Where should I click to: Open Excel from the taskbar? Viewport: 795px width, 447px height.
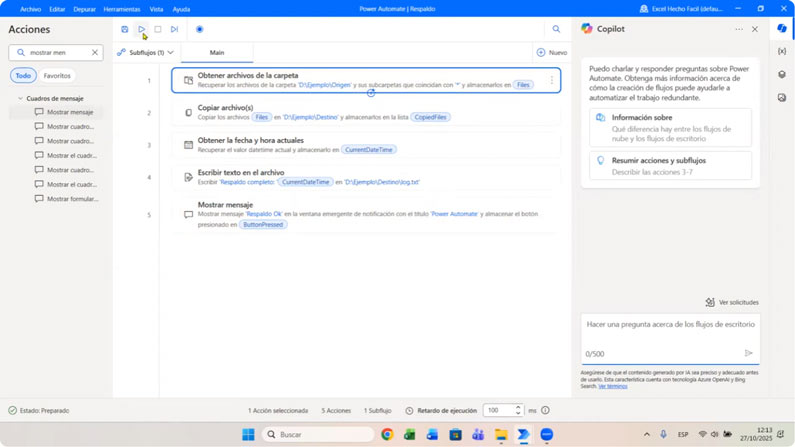point(410,435)
